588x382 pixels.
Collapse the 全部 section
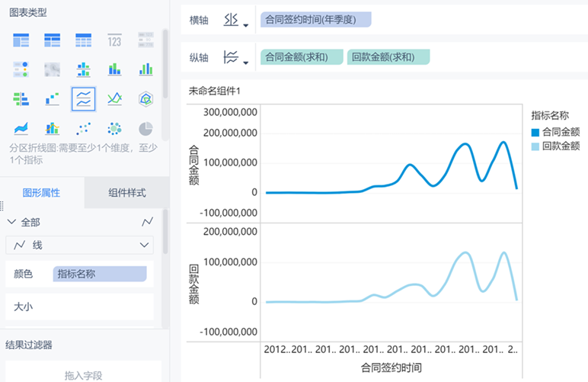tap(11, 222)
